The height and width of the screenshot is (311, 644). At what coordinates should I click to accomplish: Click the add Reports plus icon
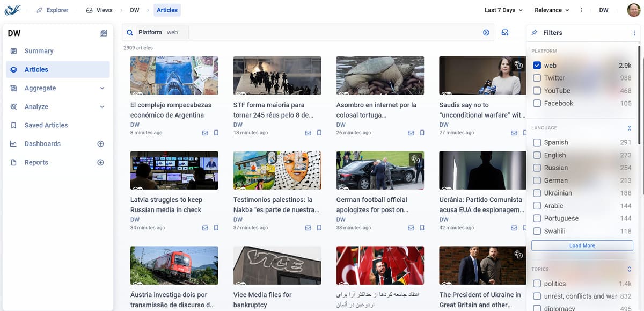pyautogui.click(x=100, y=162)
